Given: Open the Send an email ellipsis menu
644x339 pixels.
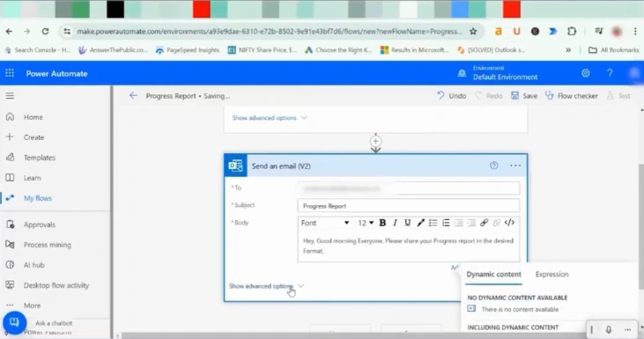Looking at the screenshot, I should click(x=515, y=166).
